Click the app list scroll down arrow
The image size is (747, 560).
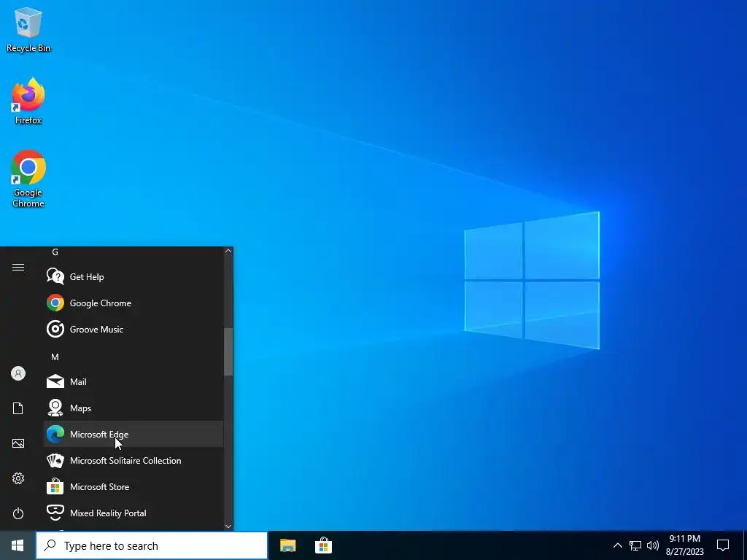pyautogui.click(x=228, y=526)
